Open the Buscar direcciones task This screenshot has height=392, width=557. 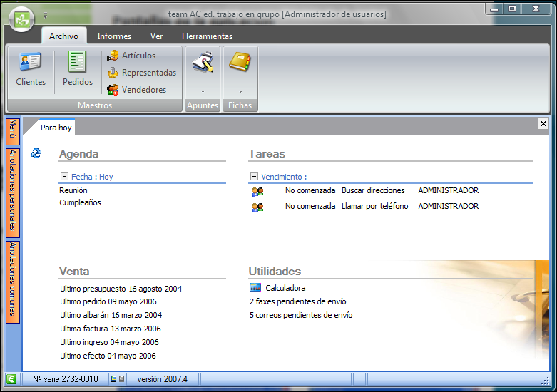point(373,190)
